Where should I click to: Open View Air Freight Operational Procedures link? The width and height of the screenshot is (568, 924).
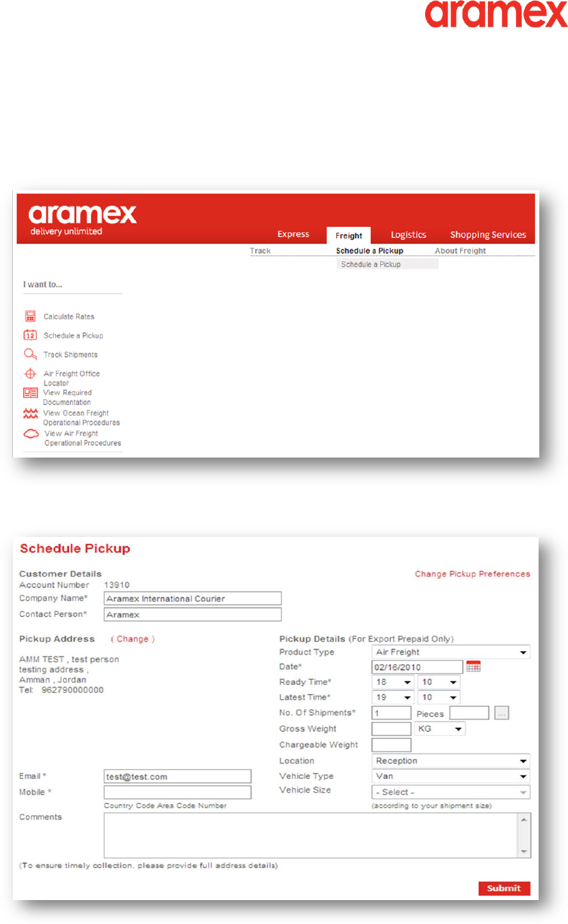[83, 438]
